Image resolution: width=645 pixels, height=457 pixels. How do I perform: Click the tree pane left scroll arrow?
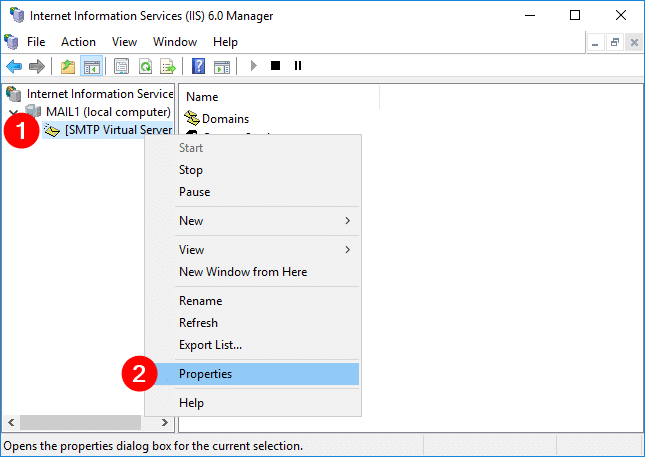[x=11, y=422]
